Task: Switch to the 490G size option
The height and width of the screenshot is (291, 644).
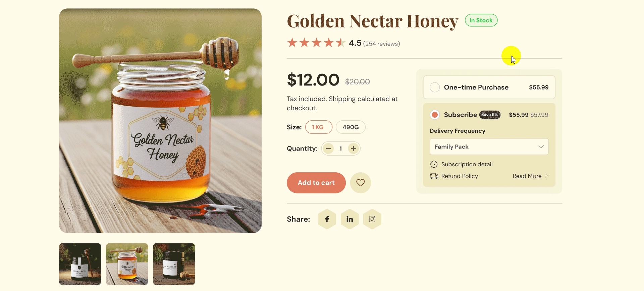Action: coord(351,127)
